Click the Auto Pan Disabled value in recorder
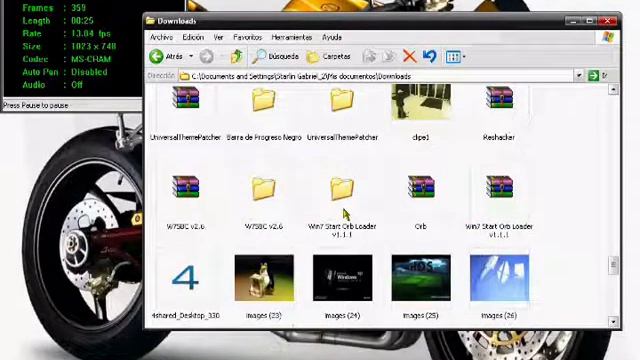Screen dimensions: 640x360 pyautogui.click(x=89, y=72)
